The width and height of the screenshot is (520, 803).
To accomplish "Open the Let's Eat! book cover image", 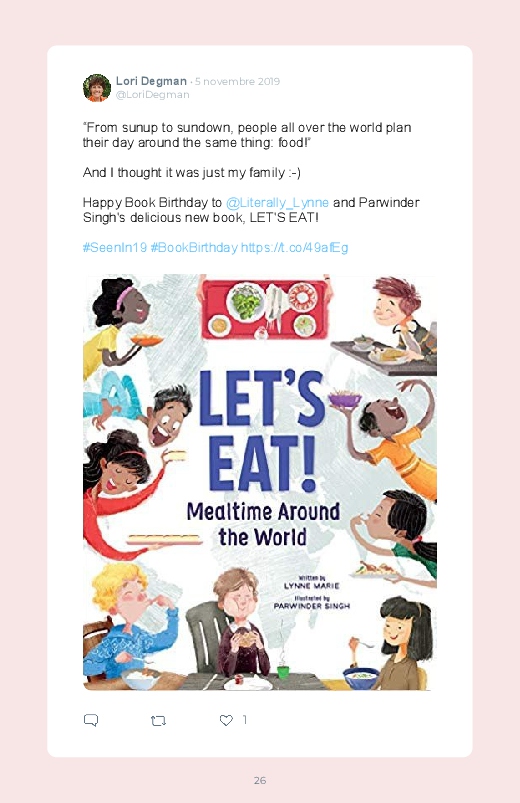I will coord(260,482).
